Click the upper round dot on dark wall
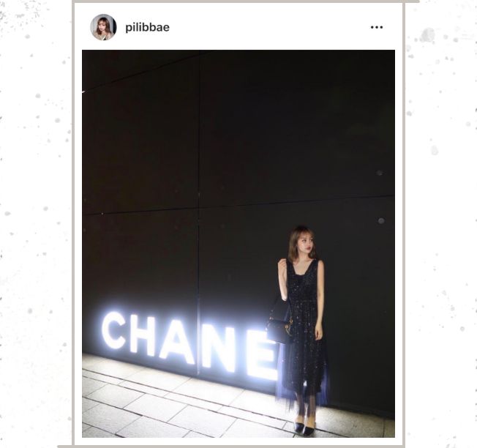477x448 pixels. [380, 173]
